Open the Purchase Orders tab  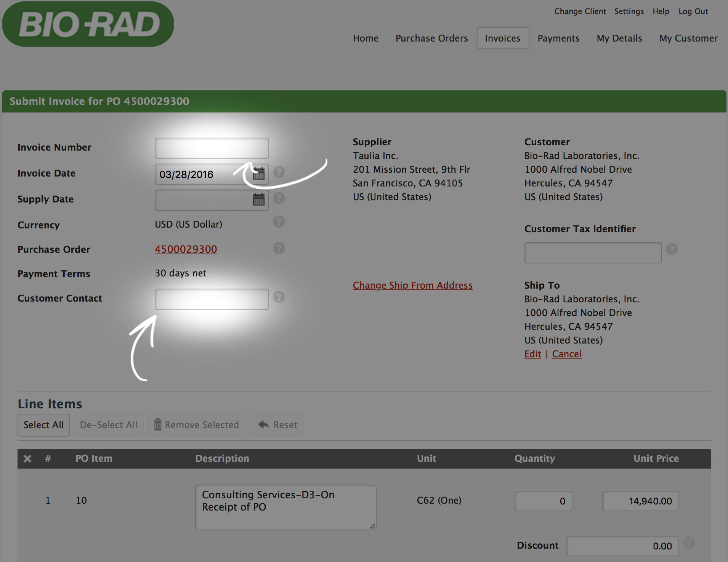pos(432,38)
